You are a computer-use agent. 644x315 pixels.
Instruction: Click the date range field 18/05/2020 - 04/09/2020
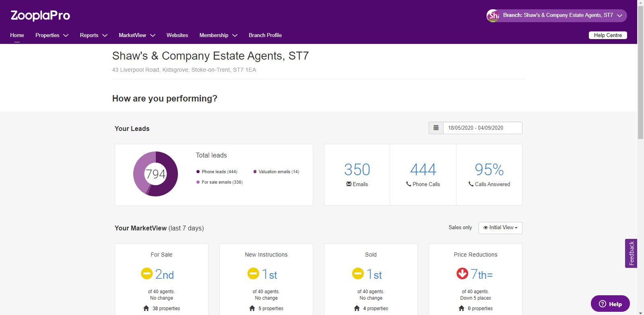[x=483, y=128]
